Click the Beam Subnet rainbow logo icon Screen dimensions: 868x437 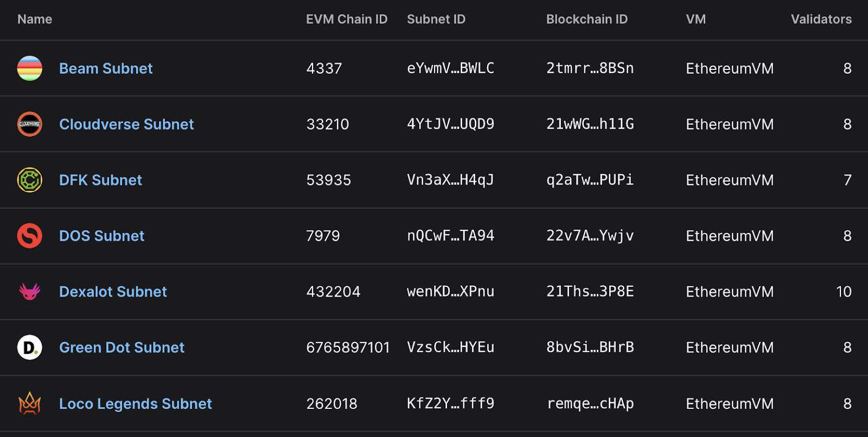coord(30,68)
